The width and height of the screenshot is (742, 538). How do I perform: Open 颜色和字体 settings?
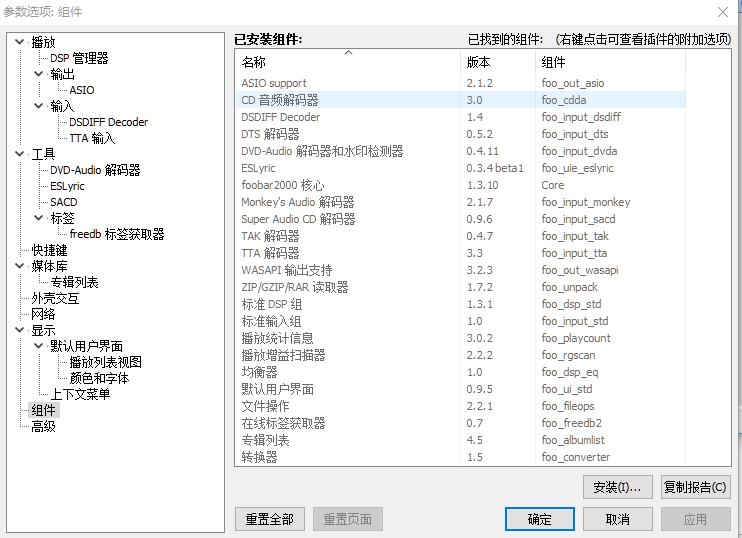[99, 378]
